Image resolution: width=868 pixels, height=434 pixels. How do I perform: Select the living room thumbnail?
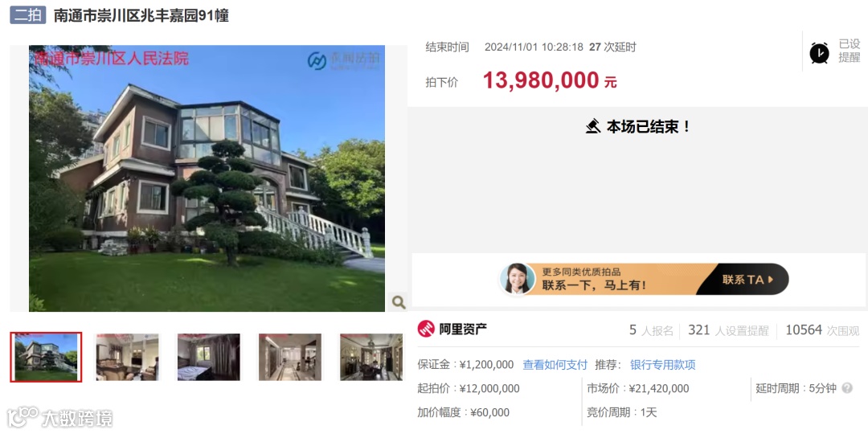[x=127, y=357]
